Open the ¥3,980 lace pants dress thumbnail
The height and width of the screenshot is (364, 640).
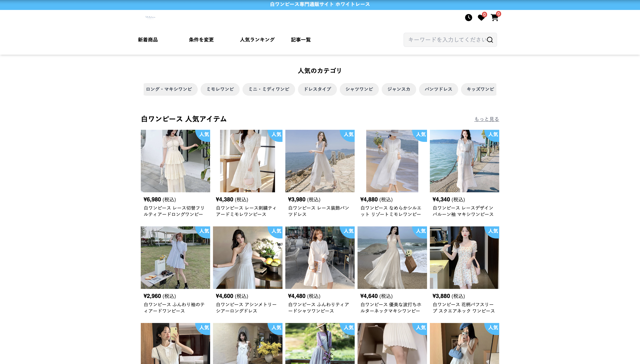[x=320, y=161]
